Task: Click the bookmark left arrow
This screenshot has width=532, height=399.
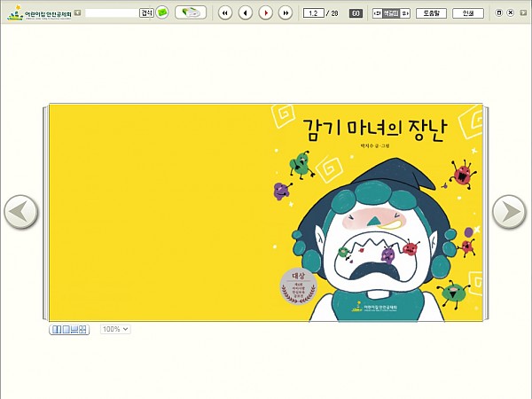Action: click(x=377, y=13)
